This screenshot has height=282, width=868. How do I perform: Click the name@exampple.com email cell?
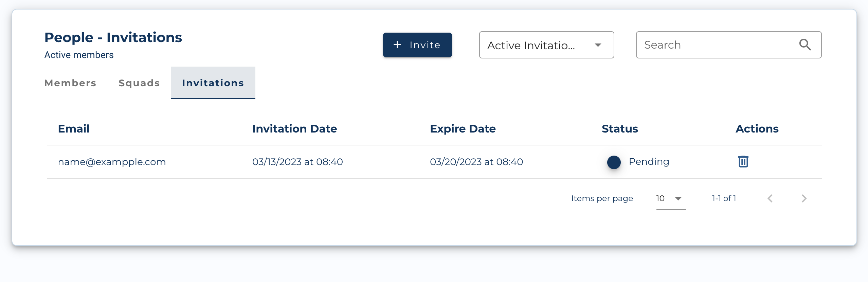click(112, 162)
